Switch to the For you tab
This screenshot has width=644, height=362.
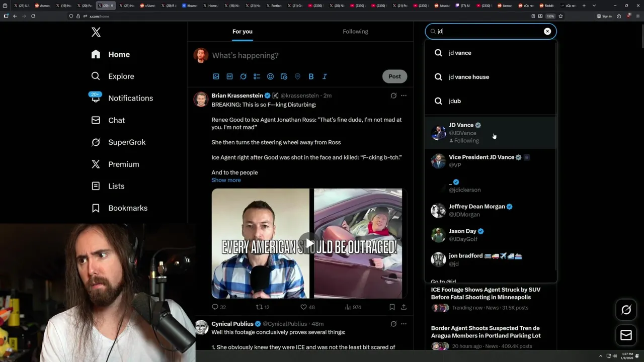point(243,31)
